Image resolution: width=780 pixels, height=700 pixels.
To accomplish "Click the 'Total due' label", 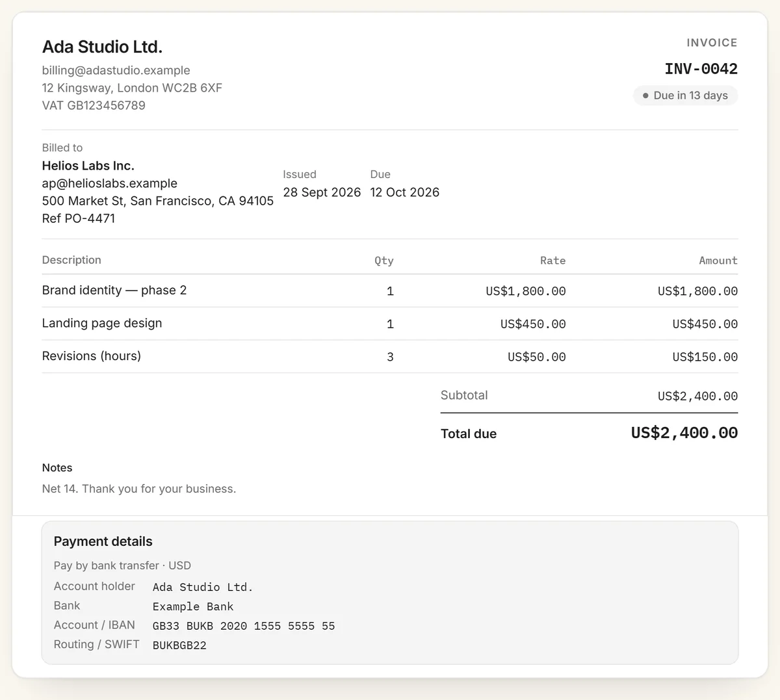I will [x=469, y=434].
